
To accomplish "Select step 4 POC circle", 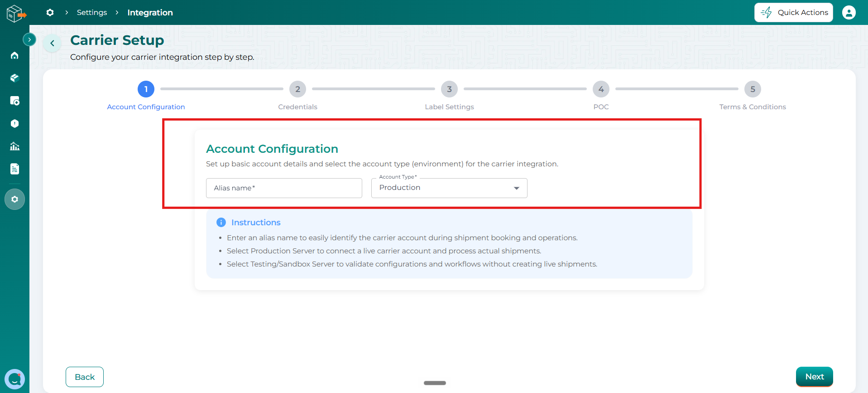I will (x=601, y=89).
